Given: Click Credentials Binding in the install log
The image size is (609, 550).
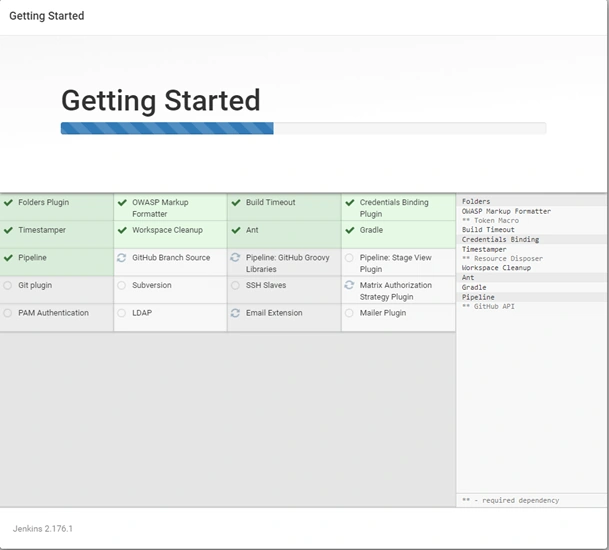Looking at the screenshot, I should click(500, 239).
